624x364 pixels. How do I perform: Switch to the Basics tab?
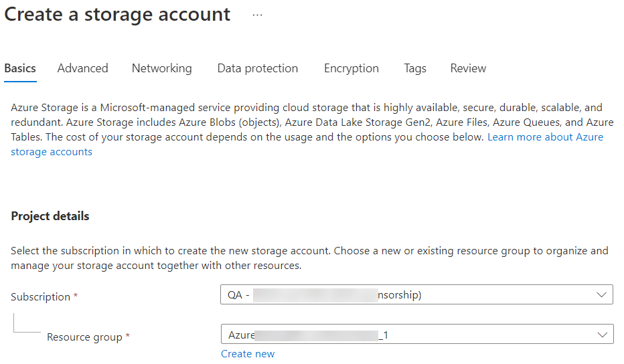(x=20, y=68)
